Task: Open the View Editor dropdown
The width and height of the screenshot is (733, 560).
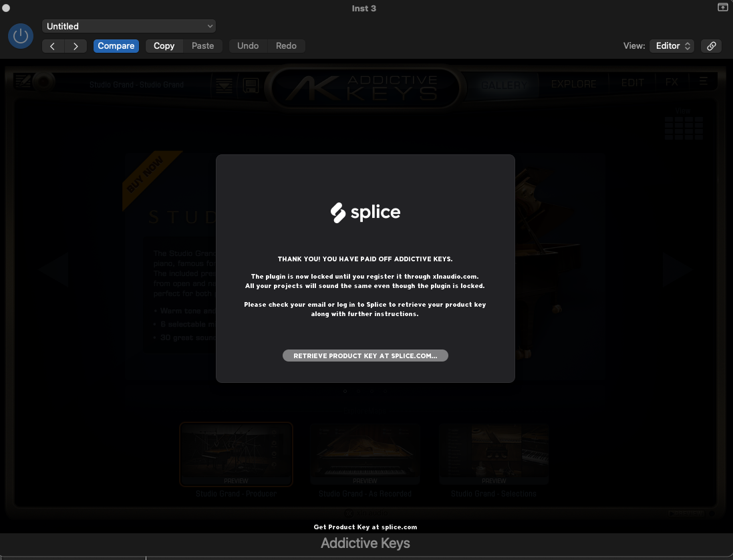Action: (x=672, y=46)
